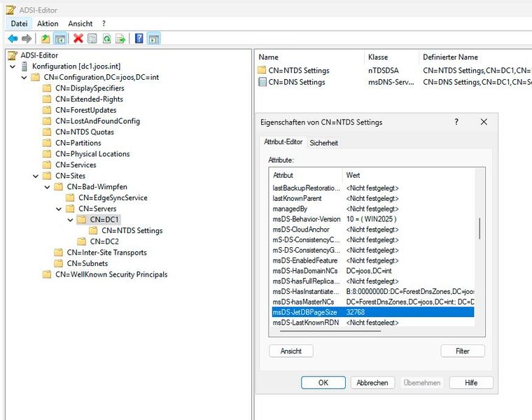Click folder icon of CN=Physical Locations
Screen dimensions: 532x420
tap(47, 154)
